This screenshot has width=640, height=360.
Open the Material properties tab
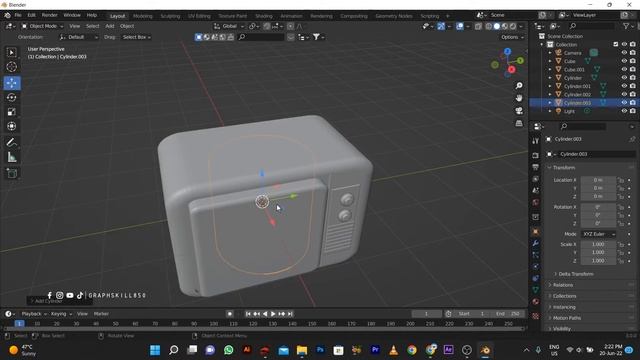click(536, 302)
